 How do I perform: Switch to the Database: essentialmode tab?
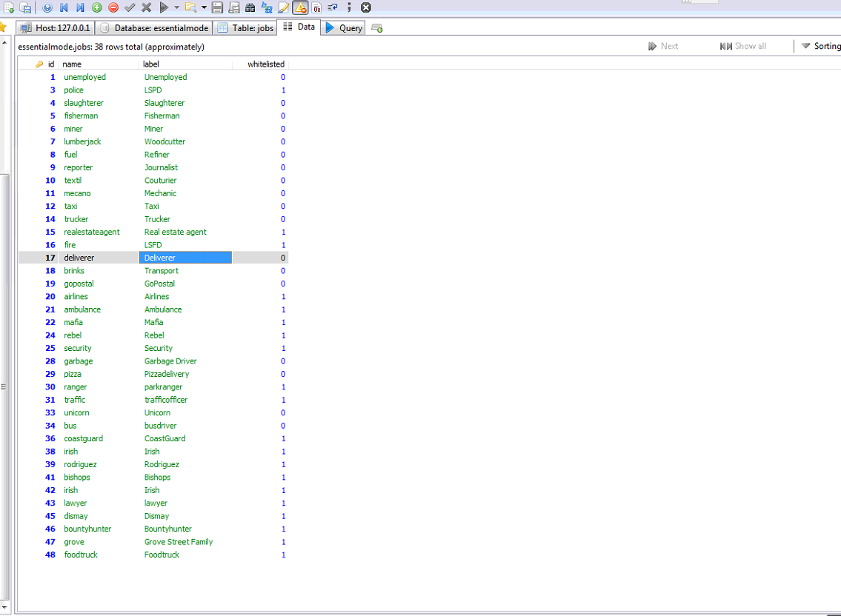pyautogui.click(x=154, y=28)
